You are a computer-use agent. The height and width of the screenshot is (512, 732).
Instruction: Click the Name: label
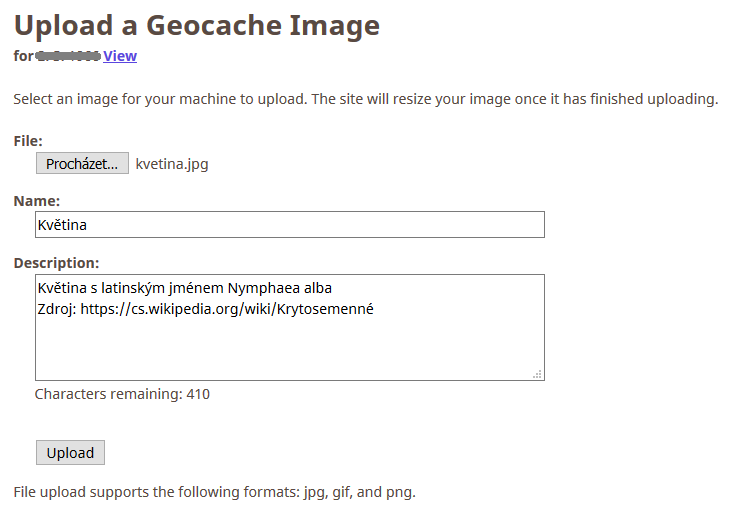coord(37,201)
